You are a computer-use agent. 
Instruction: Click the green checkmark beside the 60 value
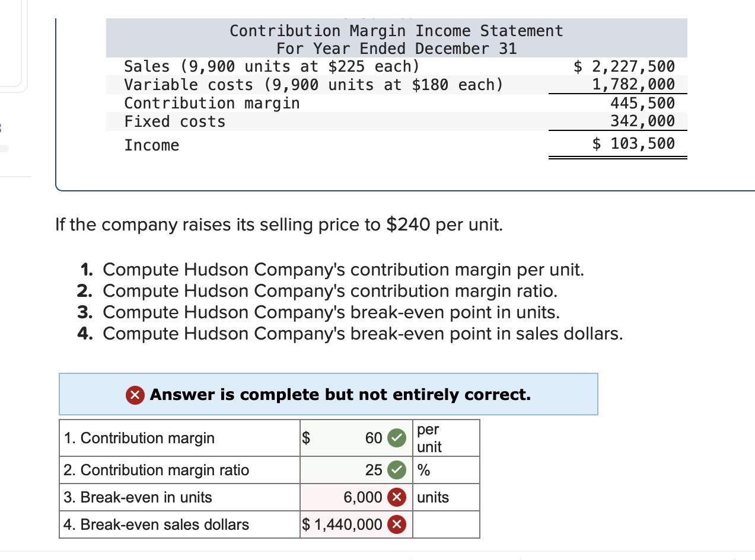point(396,438)
